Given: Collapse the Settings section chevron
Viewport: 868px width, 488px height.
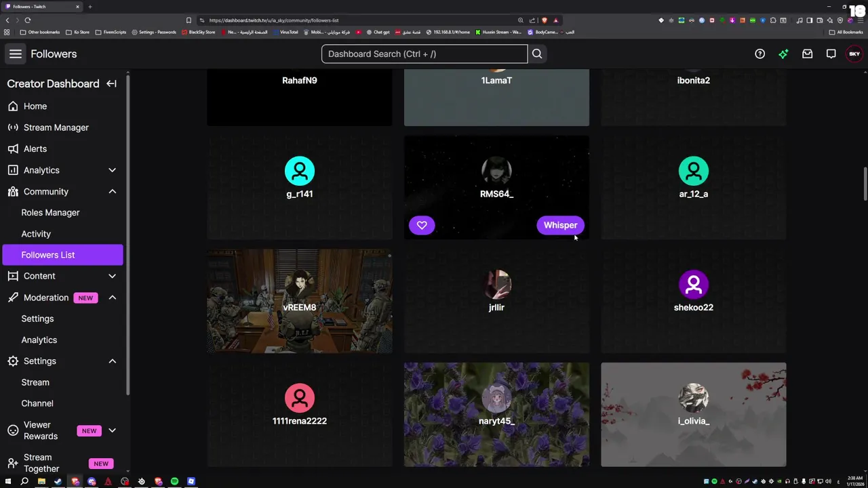Looking at the screenshot, I should (x=112, y=361).
